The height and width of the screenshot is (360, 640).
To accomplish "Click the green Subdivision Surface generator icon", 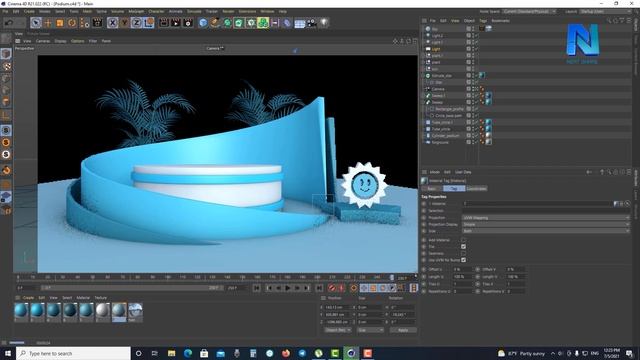I will click(227, 23).
